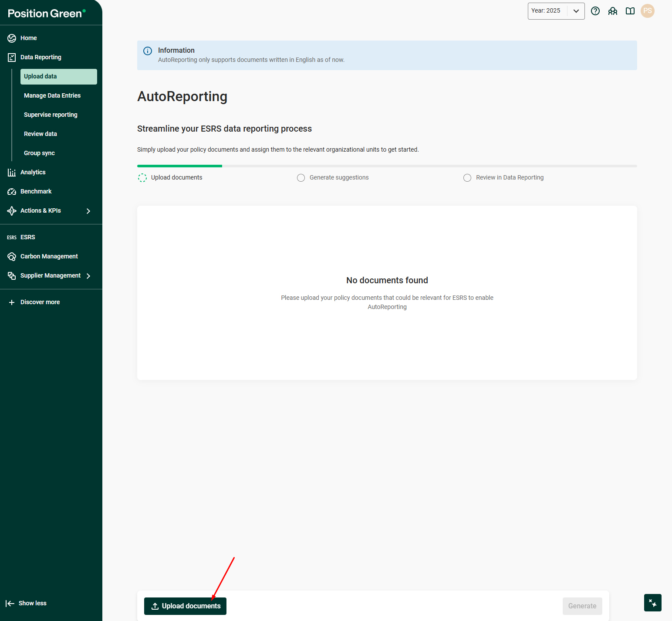
Task: Expand the Supplier Management submenu chevron
Action: [x=88, y=276]
